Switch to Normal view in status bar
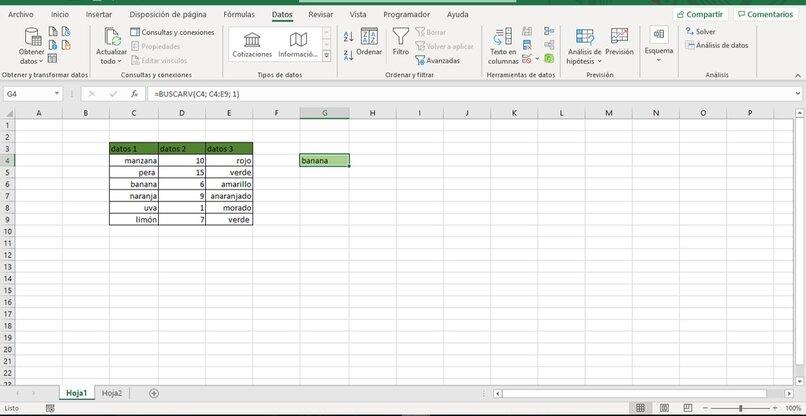 (x=640, y=408)
